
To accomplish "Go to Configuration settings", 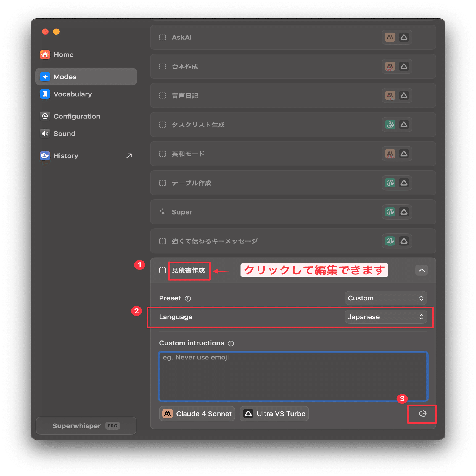I will [x=86, y=116].
